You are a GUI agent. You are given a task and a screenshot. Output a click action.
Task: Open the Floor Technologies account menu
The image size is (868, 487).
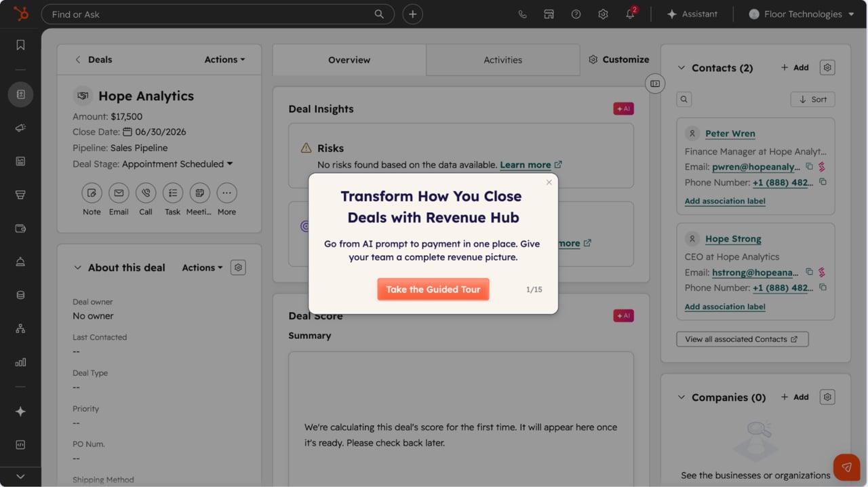pos(802,14)
